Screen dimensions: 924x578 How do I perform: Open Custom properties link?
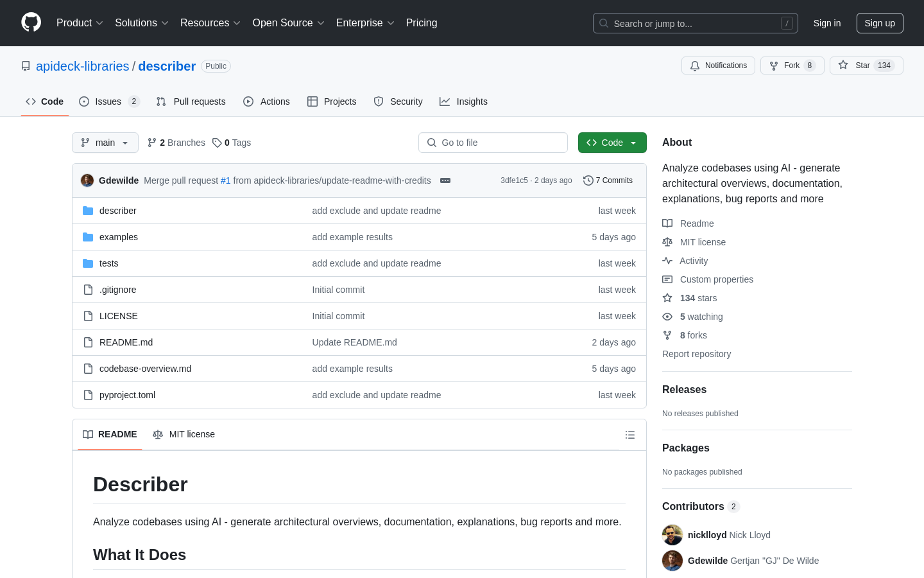[708, 279]
